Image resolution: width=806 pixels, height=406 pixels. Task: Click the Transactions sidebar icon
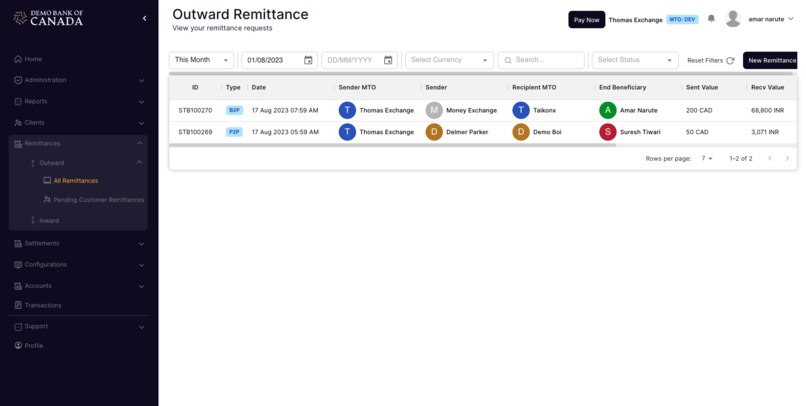click(18, 305)
